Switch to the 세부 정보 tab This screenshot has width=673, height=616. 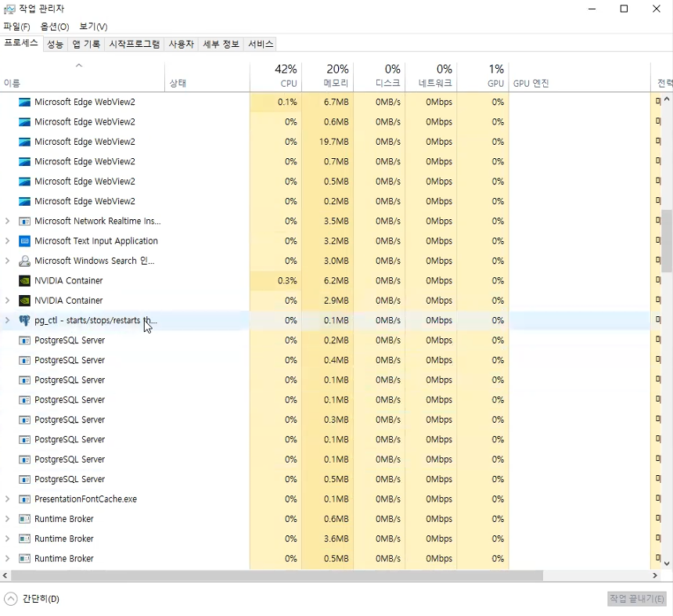pos(221,44)
